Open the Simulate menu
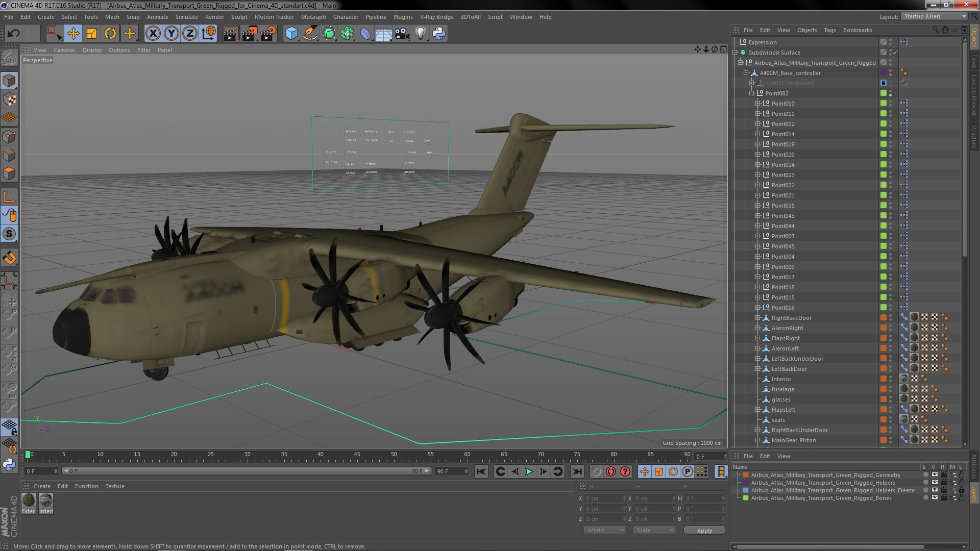Viewport: 980px width, 551px height. (x=186, y=17)
